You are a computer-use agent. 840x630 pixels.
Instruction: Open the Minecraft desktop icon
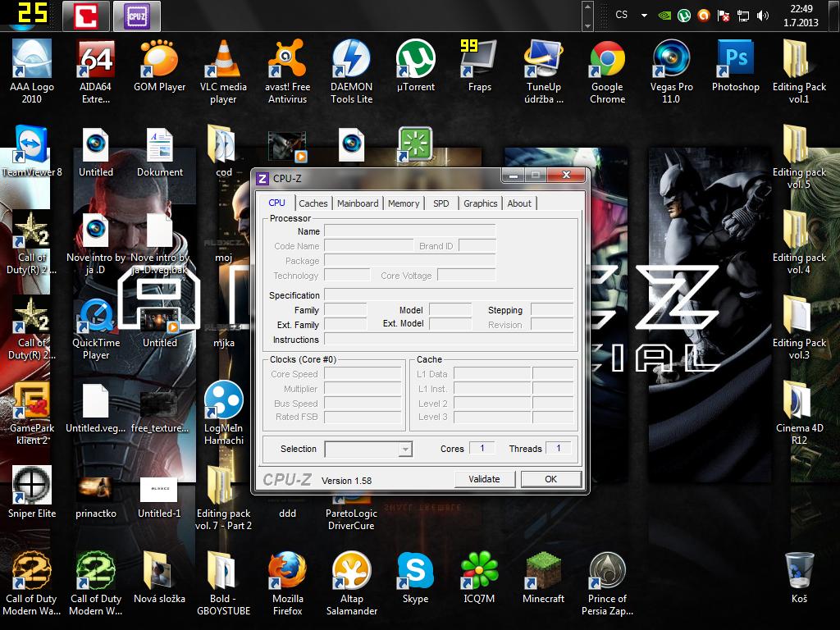543,572
